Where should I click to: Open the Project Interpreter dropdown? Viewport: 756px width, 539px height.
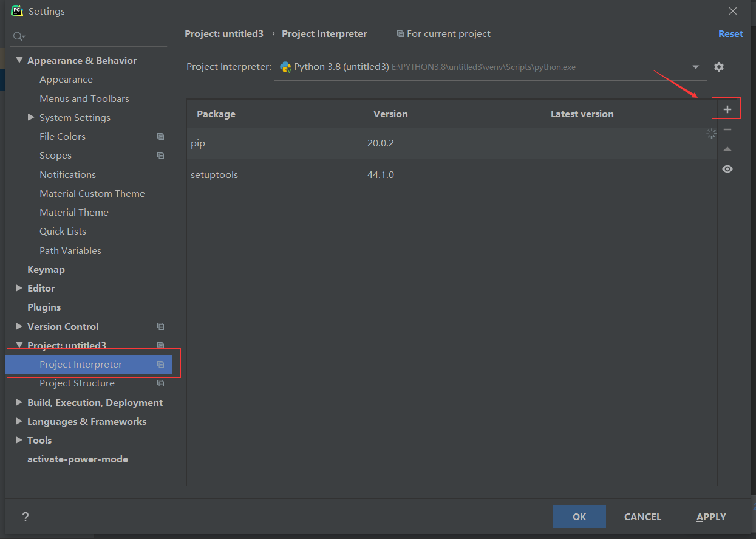click(490, 67)
